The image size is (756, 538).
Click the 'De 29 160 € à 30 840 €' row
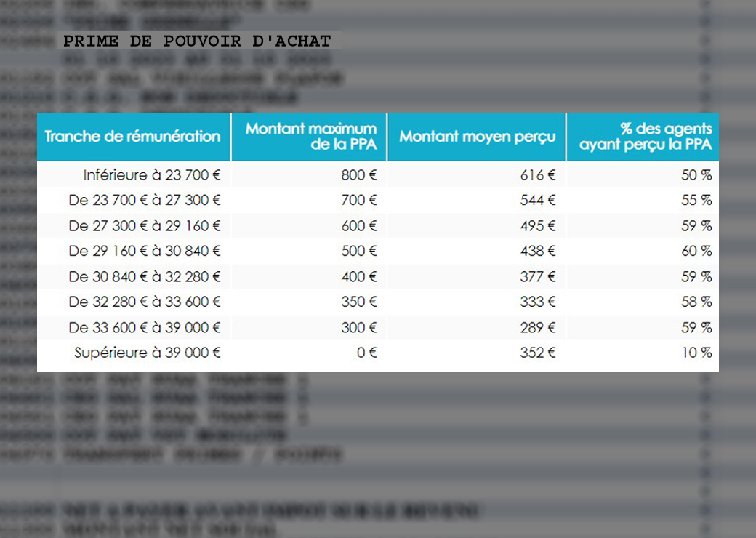[x=378, y=251]
